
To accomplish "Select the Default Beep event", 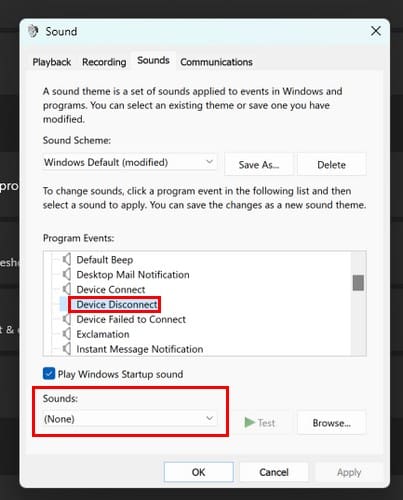I will pos(105,260).
